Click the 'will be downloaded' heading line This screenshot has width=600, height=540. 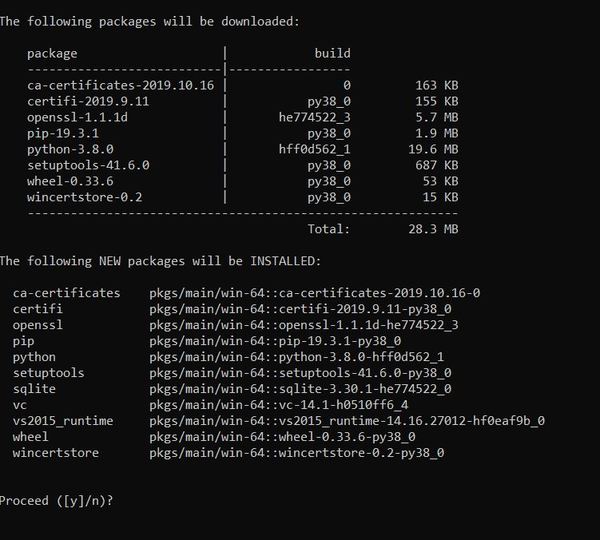click(x=150, y=21)
